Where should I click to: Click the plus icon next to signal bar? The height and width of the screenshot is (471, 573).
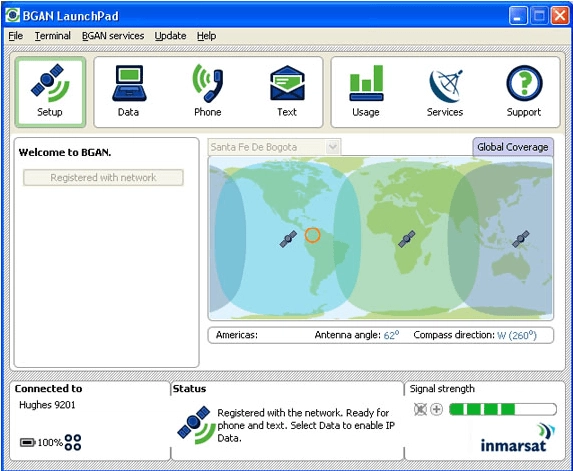coord(436,409)
